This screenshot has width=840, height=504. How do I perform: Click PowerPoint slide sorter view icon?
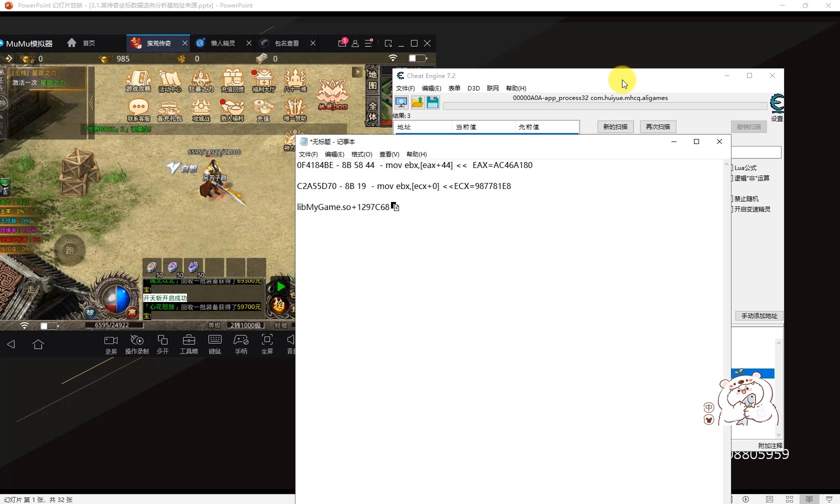click(789, 499)
